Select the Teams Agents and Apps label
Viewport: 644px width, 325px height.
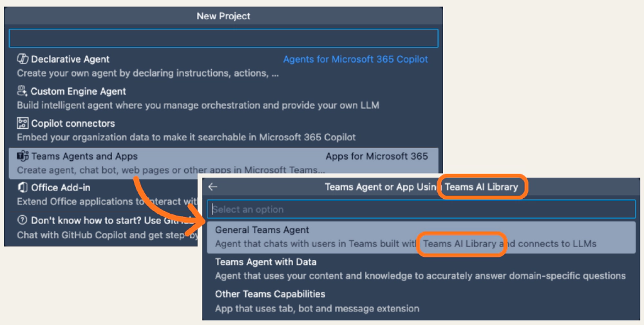tap(84, 156)
